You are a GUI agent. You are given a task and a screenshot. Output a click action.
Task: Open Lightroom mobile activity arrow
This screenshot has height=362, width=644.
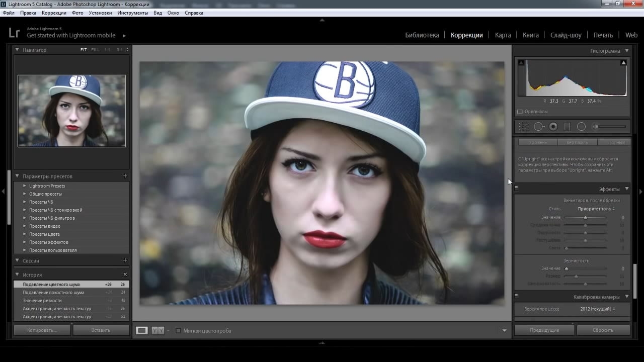[124, 36]
